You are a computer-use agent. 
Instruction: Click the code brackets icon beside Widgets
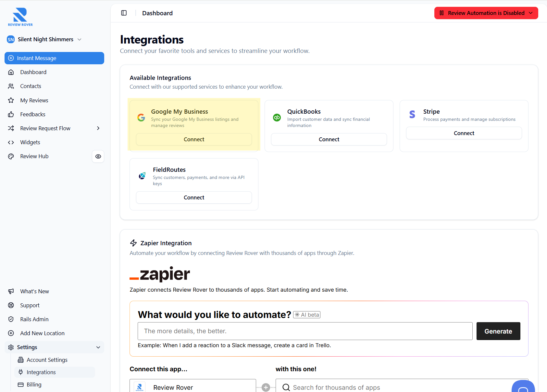pyautogui.click(x=11, y=142)
